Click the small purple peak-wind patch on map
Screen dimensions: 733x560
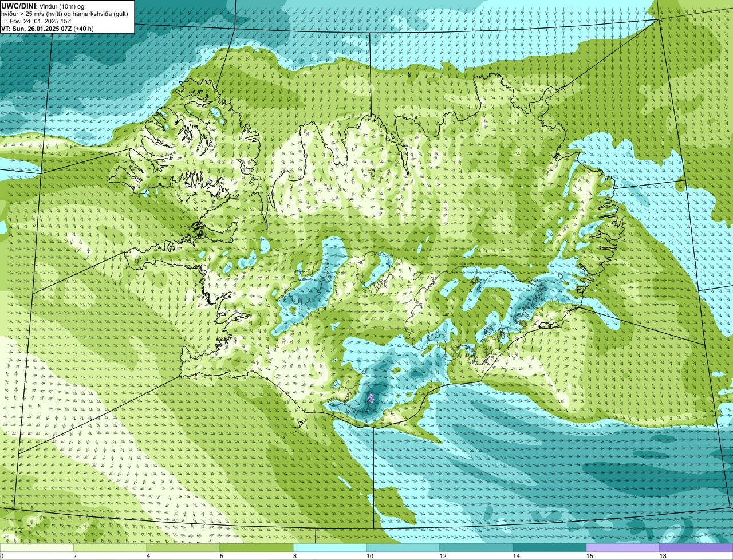[371, 397]
